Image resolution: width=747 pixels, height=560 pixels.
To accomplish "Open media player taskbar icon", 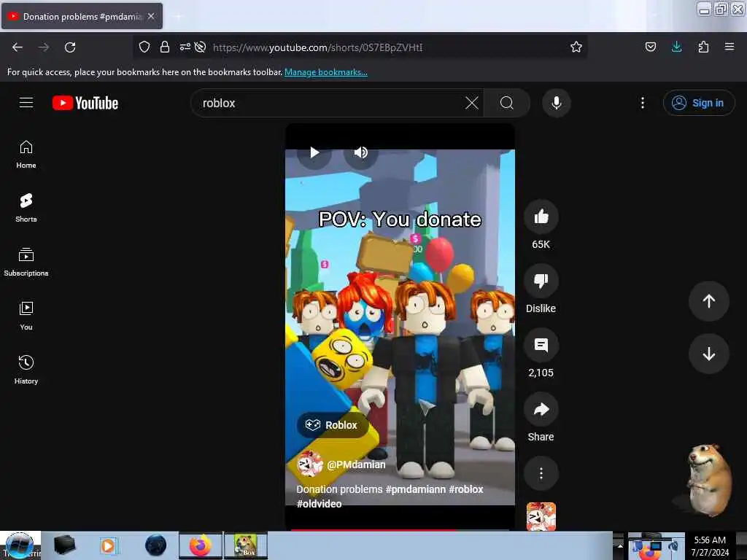I will [108, 545].
